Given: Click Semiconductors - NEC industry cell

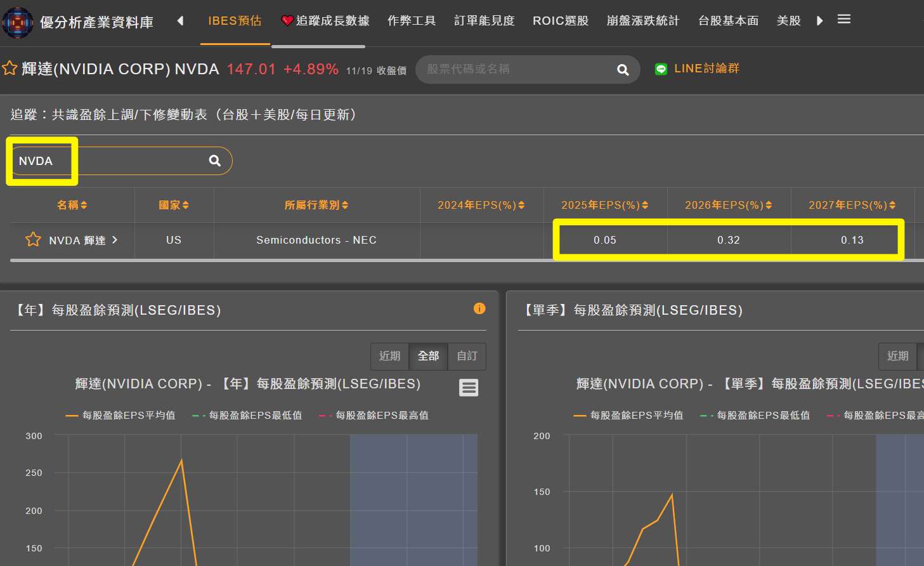Looking at the screenshot, I should 316,240.
